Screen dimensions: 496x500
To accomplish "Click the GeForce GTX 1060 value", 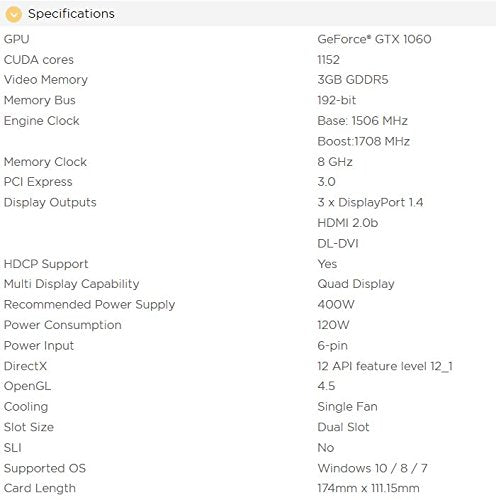I will click(374, 39).
